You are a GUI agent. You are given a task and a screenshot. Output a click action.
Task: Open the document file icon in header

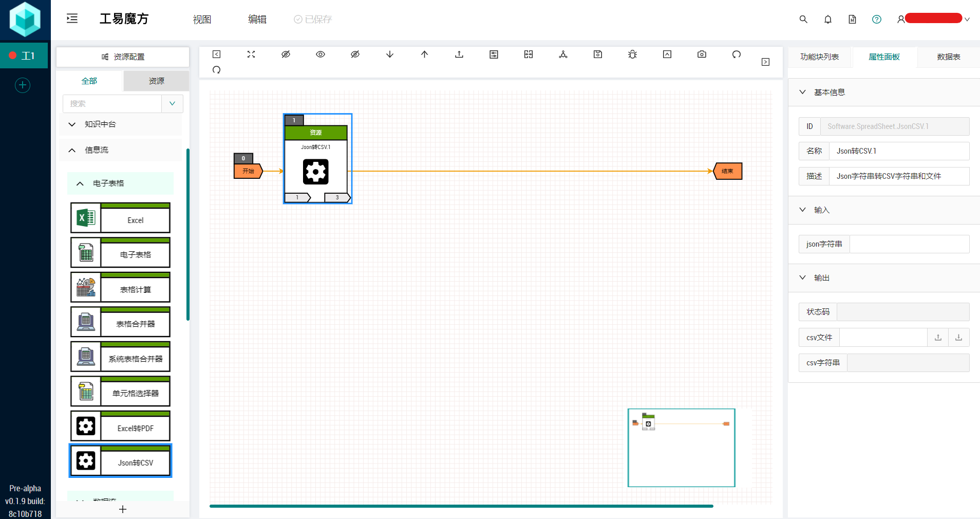(852, 20)
